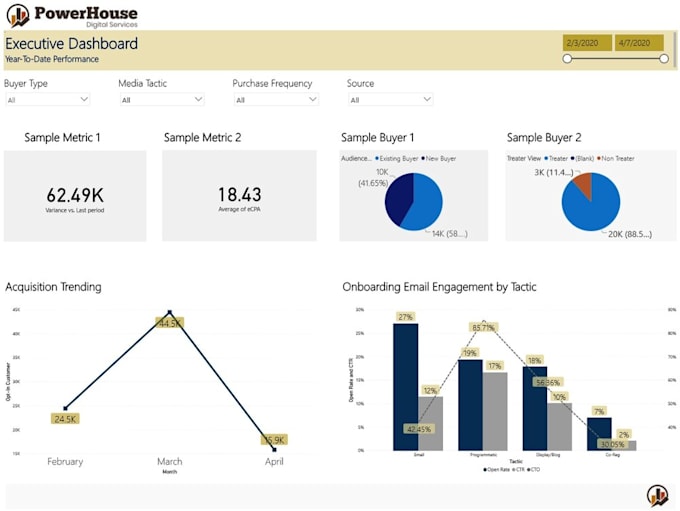Open the Purchase Frequency dropdown
This screenshot has height=511, width=680.
(276, 100)
